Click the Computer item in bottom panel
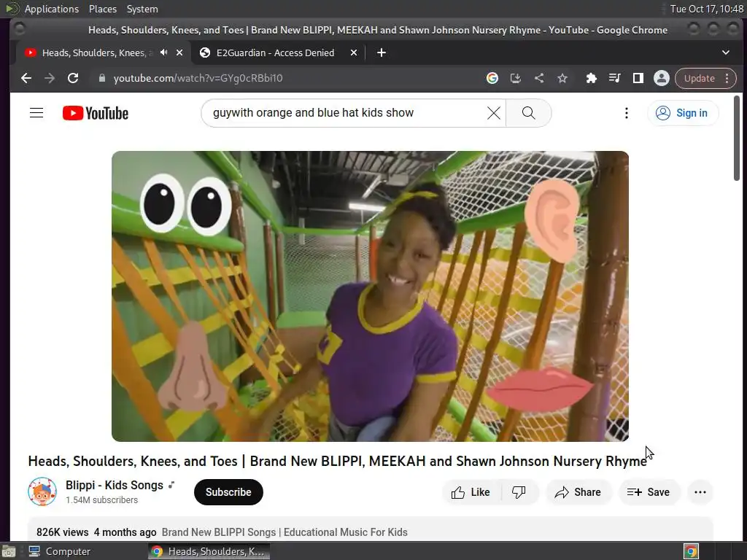This screenshot has width=747, height=560. pyautogui.click(x=60, y=551)
